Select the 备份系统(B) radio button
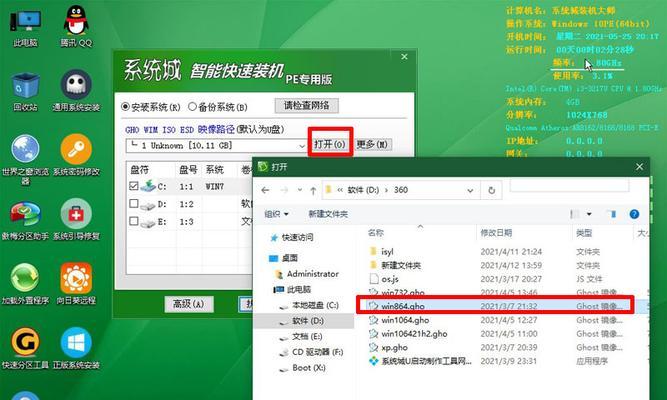 pos(192,106)
